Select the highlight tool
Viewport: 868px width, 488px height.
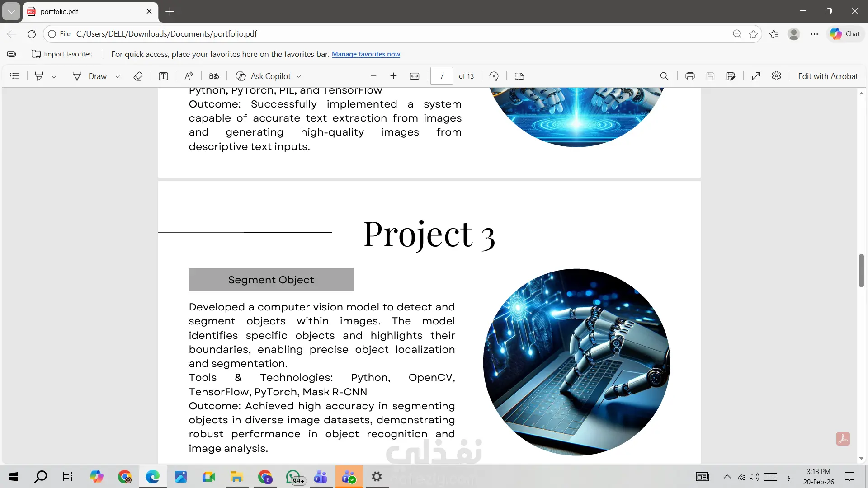pos(39,76)
